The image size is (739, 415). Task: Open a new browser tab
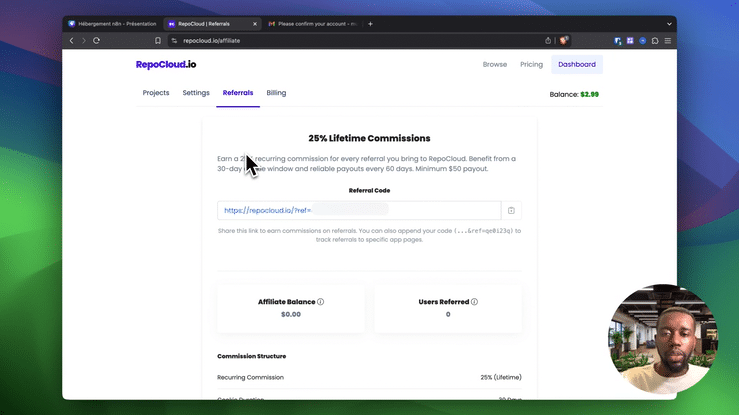(370, 24)
